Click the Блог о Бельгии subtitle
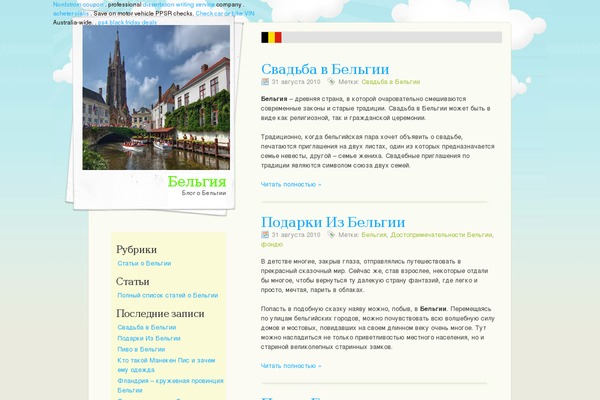This screenshot has height=400, width=600. (204, 193)
